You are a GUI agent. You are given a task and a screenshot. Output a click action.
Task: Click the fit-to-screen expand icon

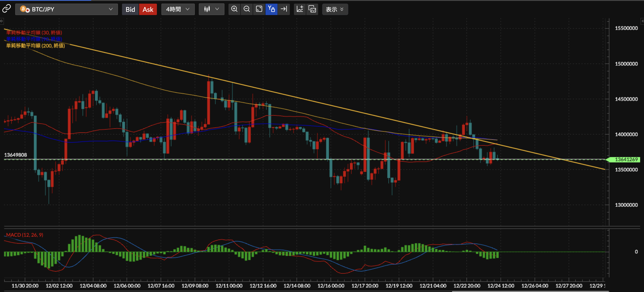point(259,9)
